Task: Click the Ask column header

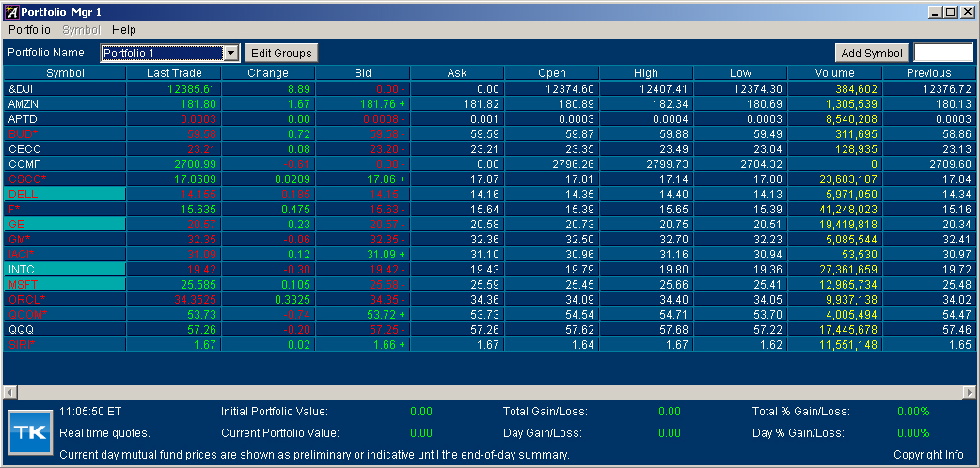Action: [x=457, y=73]
